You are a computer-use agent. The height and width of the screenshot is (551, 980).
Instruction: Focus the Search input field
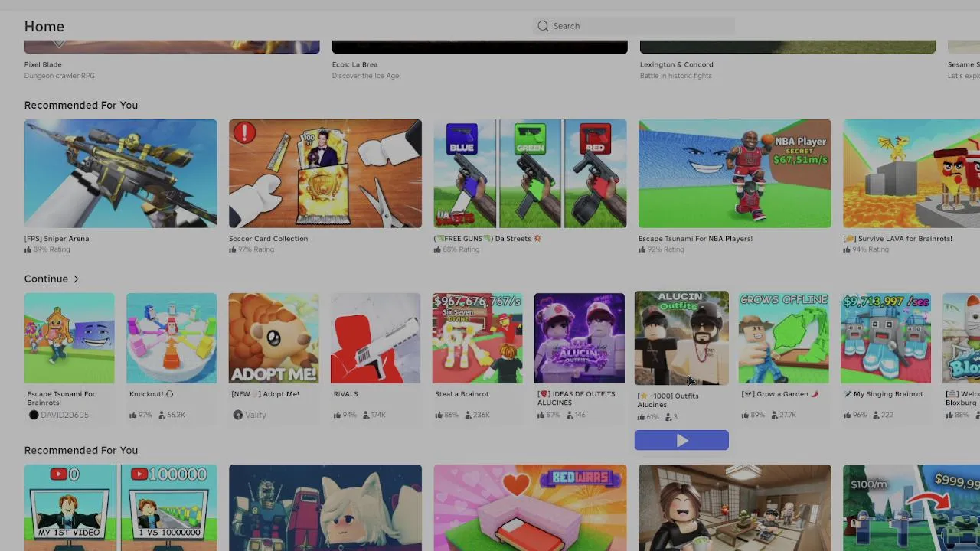click(x=634, y=26)
